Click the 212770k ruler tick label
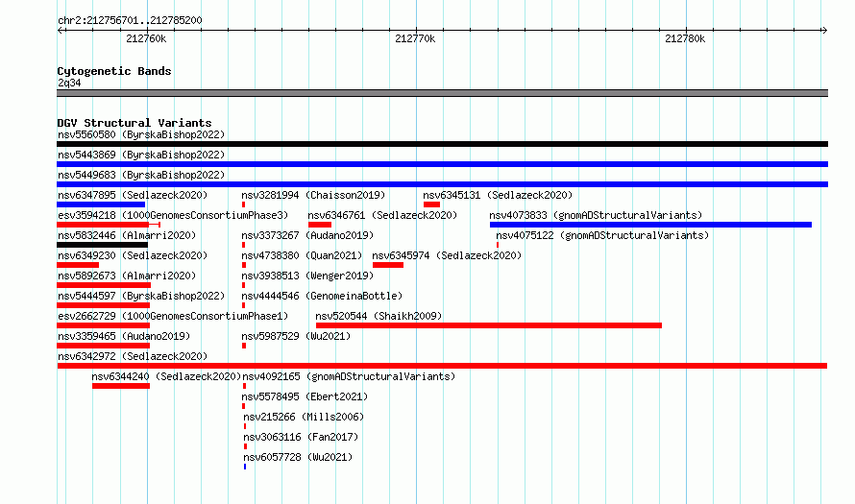The width and height of the screenshot is (855, 504). pos(415,39)
